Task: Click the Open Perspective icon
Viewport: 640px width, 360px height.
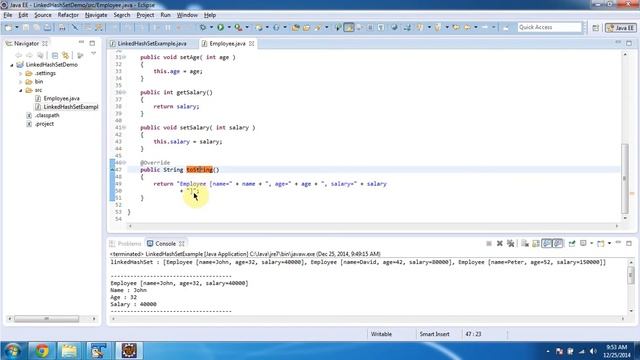Action: (596, 28)
